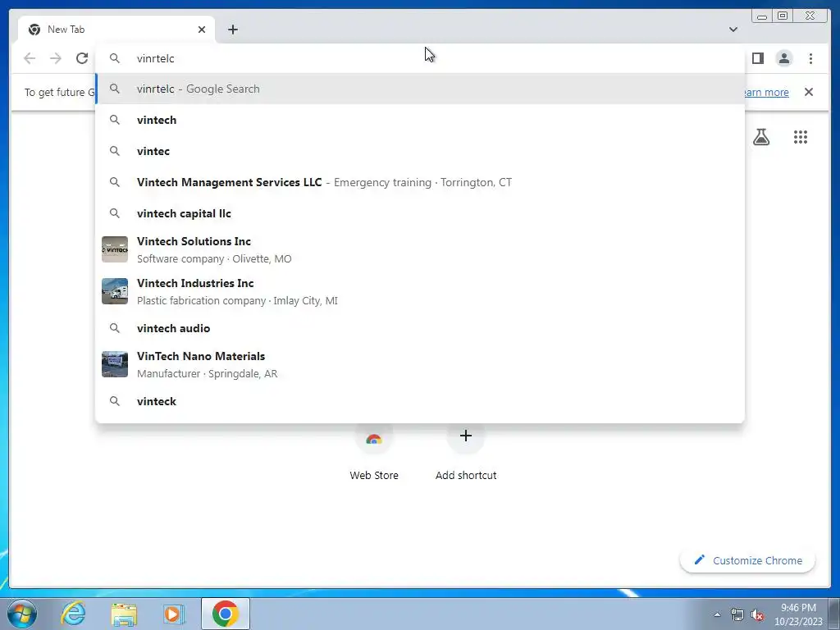Open a new tab with the plus button
This screenshot has width=840, height=630.
(x=232, y=30)
